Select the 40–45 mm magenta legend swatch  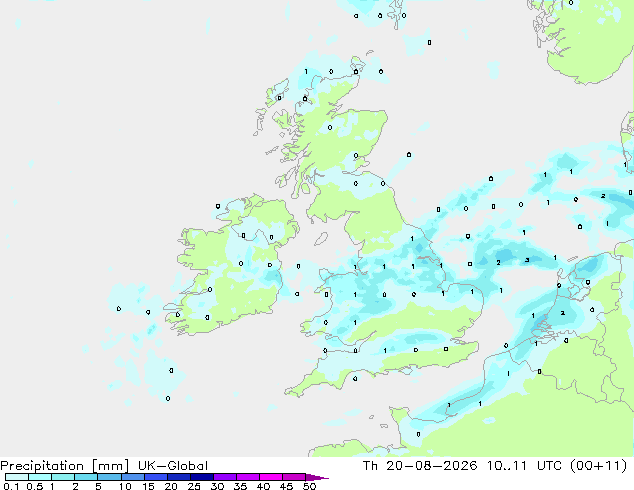[271, 477]
